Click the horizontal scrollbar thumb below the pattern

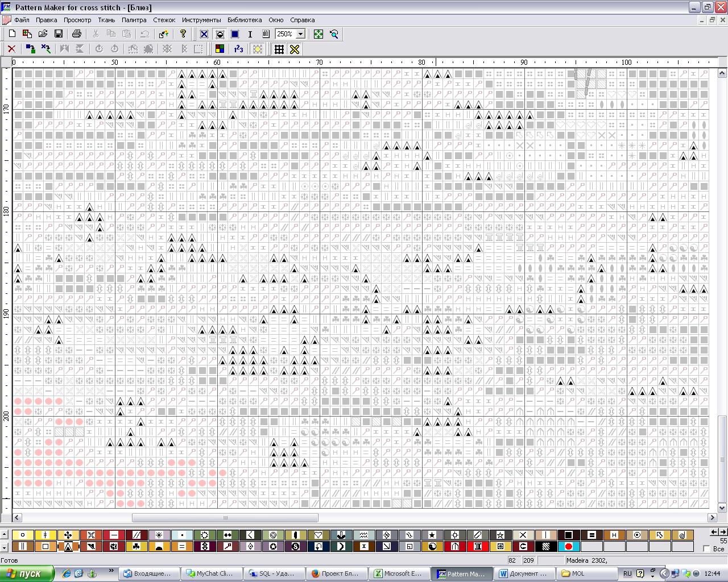click(x=225, y=518)
